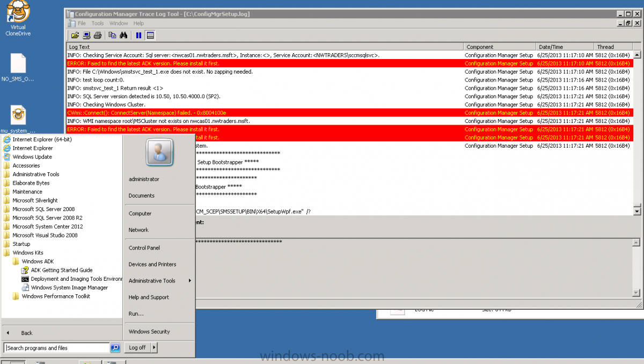
Task: Select the 'Checking Service Account' log row
Action: click(349, 55)
